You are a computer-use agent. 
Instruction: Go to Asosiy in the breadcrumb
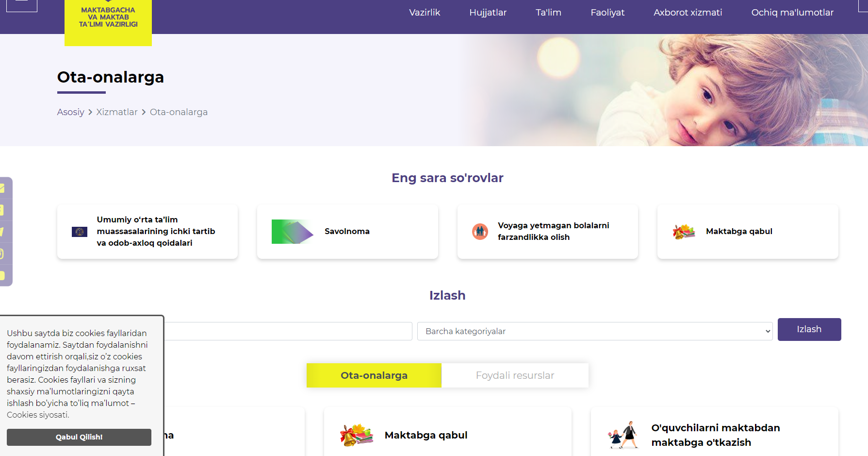[71, 112]
